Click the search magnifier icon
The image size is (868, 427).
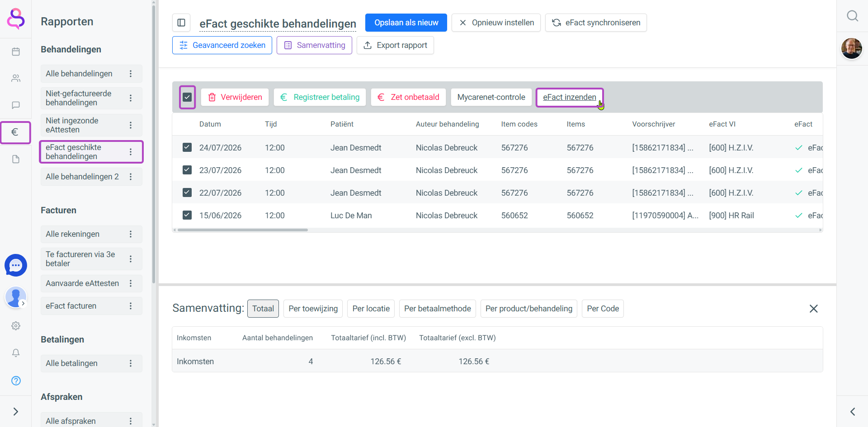tap(852, 16)
